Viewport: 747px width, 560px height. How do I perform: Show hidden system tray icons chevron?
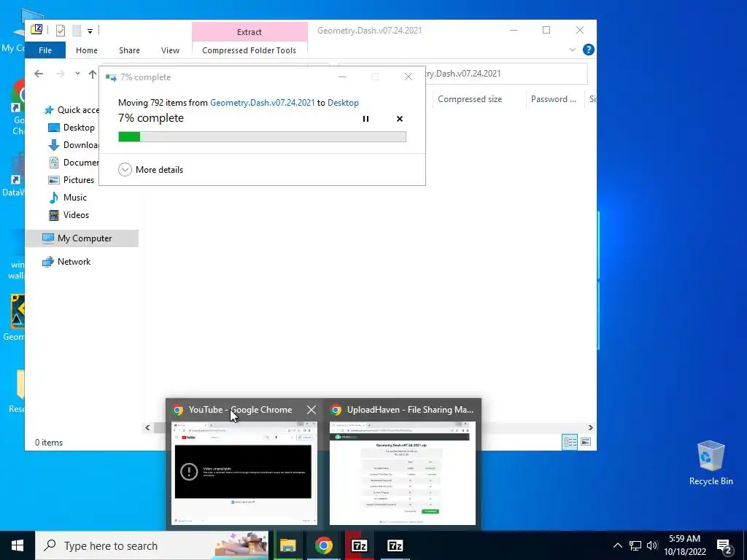click(617, 545)
